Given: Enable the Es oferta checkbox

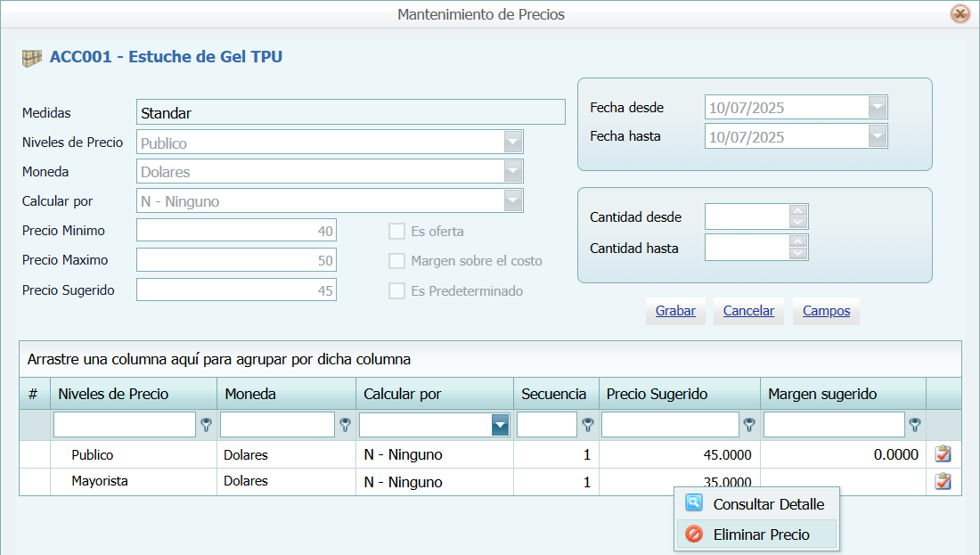Looking at the screenshot, I should pyautogui.click(x=396, y=232).
